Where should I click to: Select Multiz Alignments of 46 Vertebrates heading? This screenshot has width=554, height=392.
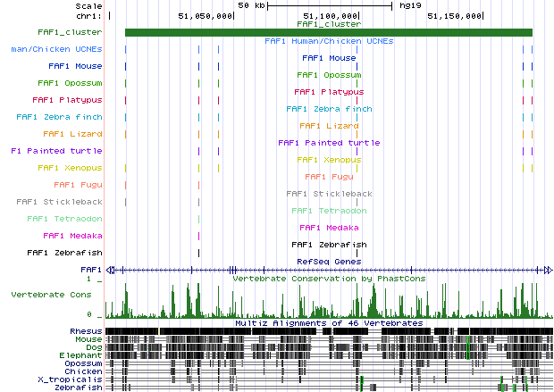(328, 322)
